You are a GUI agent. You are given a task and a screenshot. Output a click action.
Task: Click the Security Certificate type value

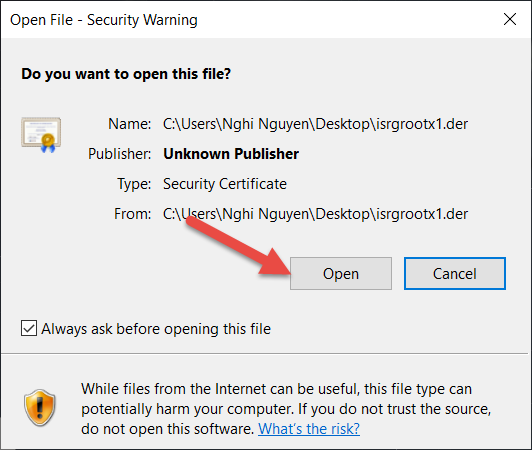(225, 184)
